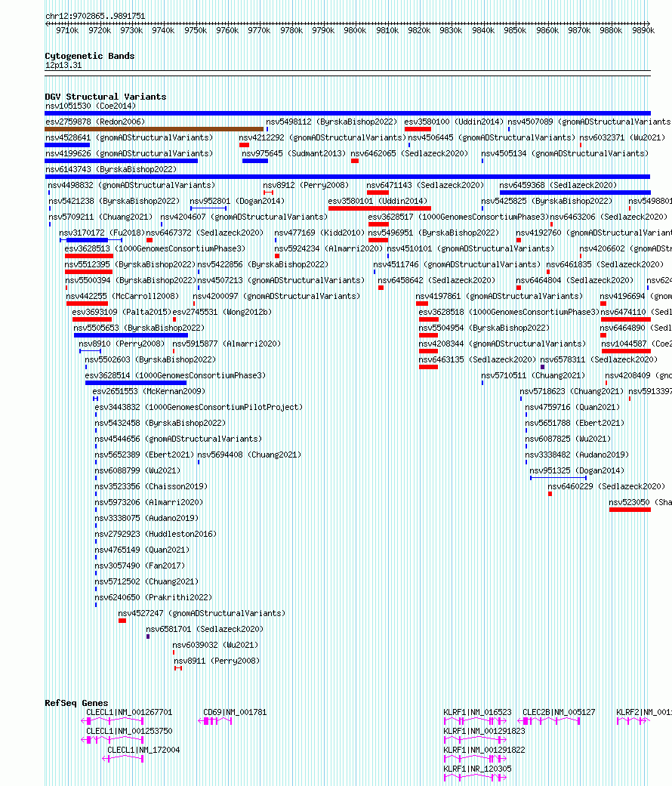Open nsv3338482 (Audano2019) label
This screenshot has height=786, width=672.
tap(577, 455)
